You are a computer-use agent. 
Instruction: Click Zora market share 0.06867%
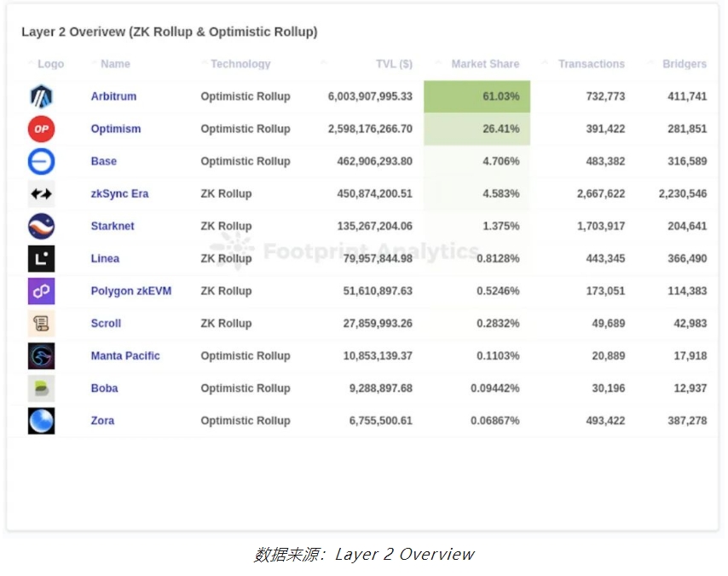coord(495,421)
